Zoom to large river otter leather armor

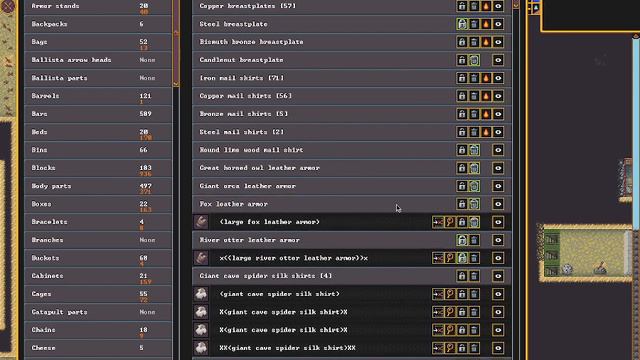(438, 258)
